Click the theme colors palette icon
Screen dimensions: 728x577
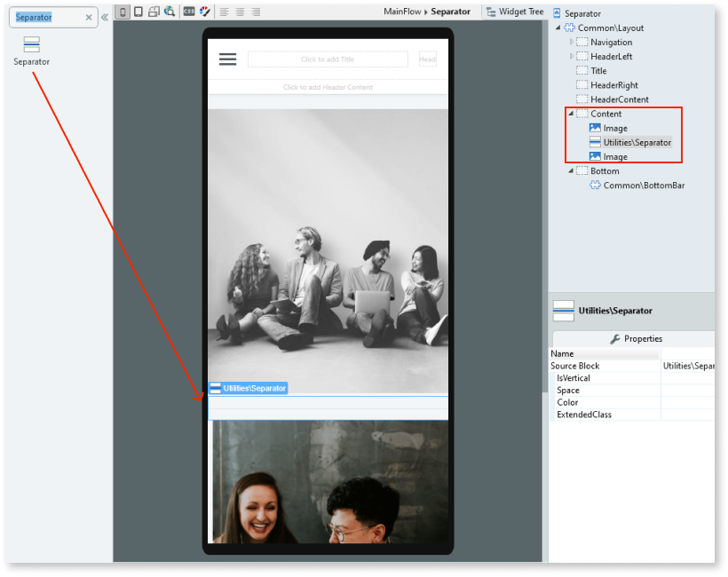click(203, 12)
